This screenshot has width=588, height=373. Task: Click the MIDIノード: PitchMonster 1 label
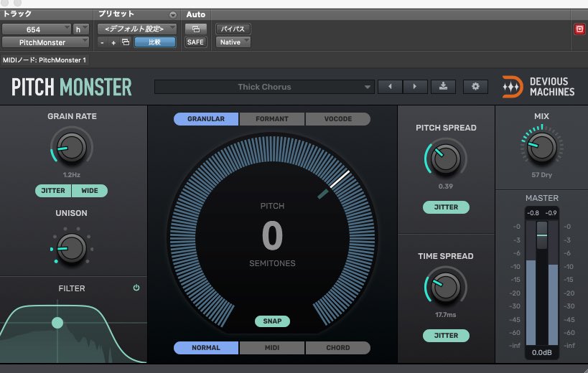[x=45, y=60]
